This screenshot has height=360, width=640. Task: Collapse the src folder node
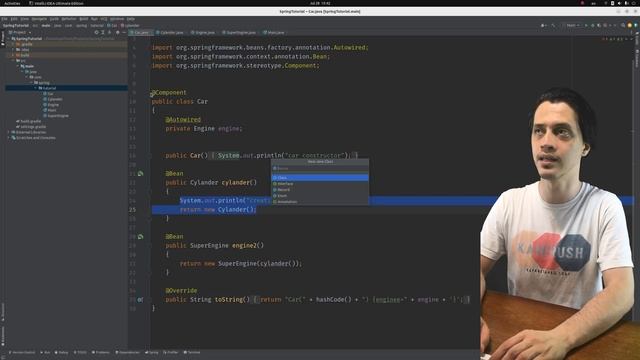[x=13, y=61]
